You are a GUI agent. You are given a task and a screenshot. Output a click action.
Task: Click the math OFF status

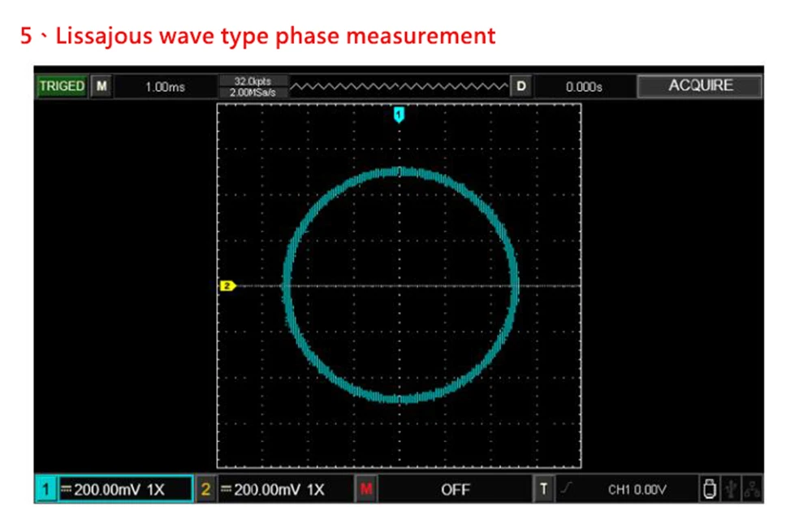[456, 489]
